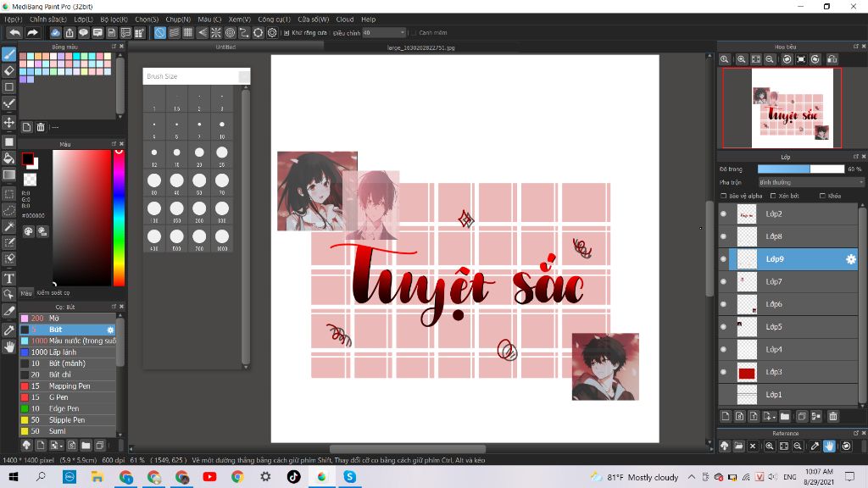Open the Bộ lọc(R) menu
This screenshot has height=488, width=868.
coord(114,19)
